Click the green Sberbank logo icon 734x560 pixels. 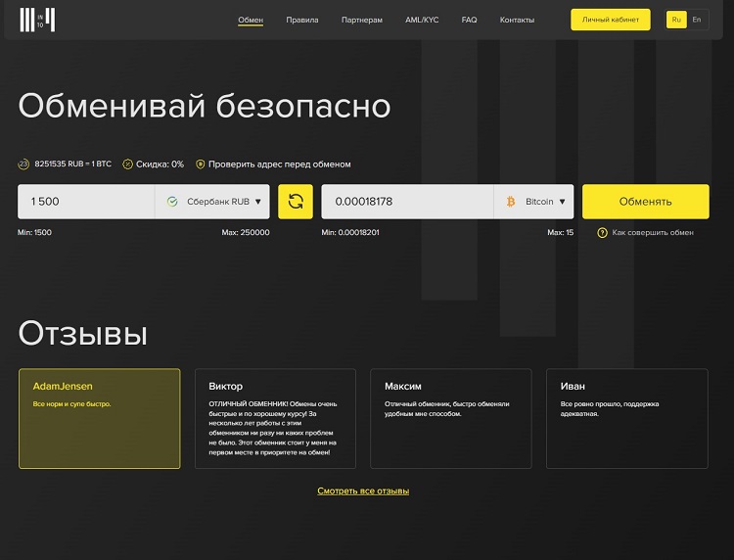coord(172,202)
